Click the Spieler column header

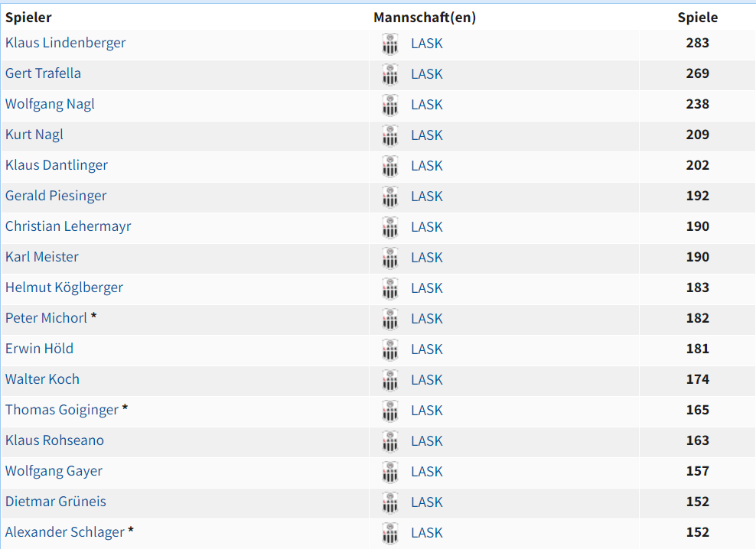(x=28, y=18)
